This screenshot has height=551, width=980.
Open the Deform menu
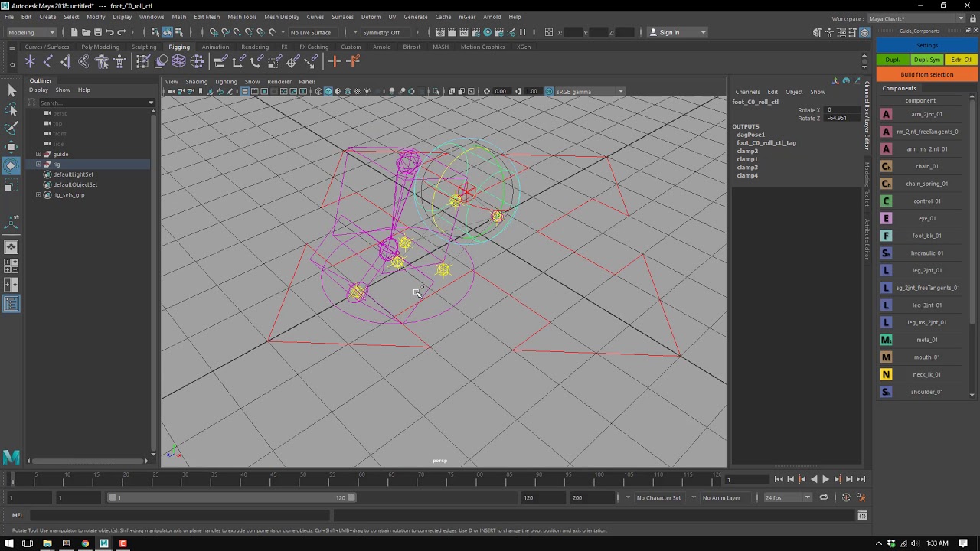coord(371,17)
